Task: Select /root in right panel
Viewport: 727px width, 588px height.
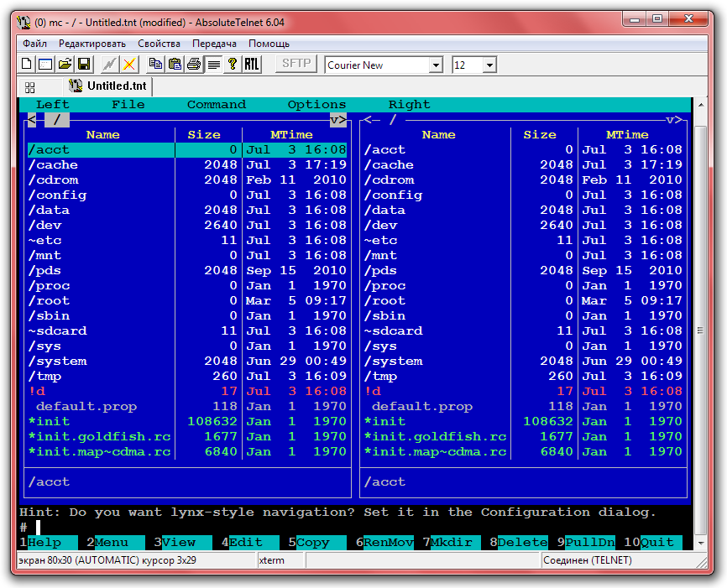Action: tap(523, 301)
